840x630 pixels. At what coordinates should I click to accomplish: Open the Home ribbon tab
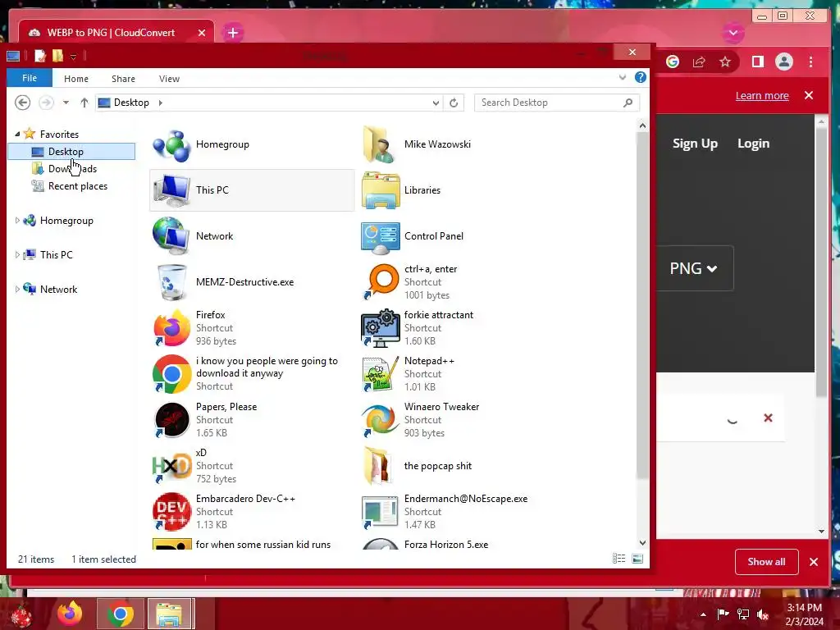click(76, 79)
